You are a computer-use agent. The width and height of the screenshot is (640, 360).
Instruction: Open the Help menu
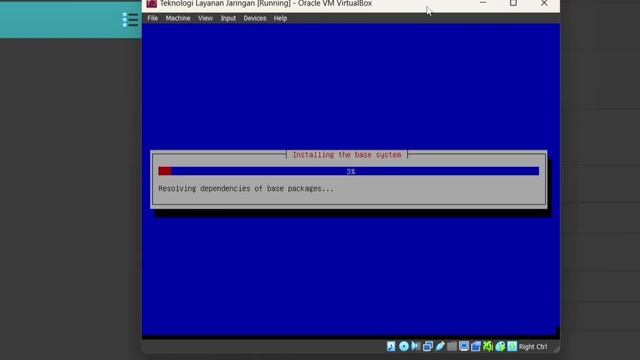[280, 18]
